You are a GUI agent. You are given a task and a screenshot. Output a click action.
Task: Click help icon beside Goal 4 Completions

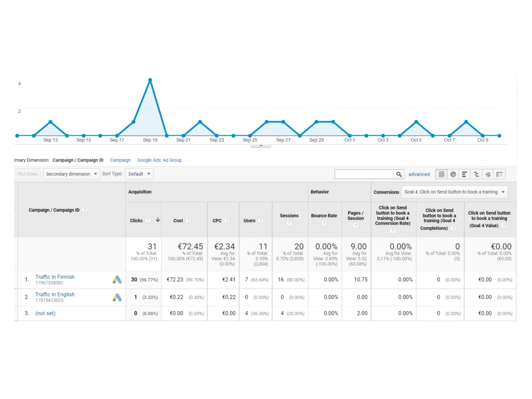click(453, 228)
